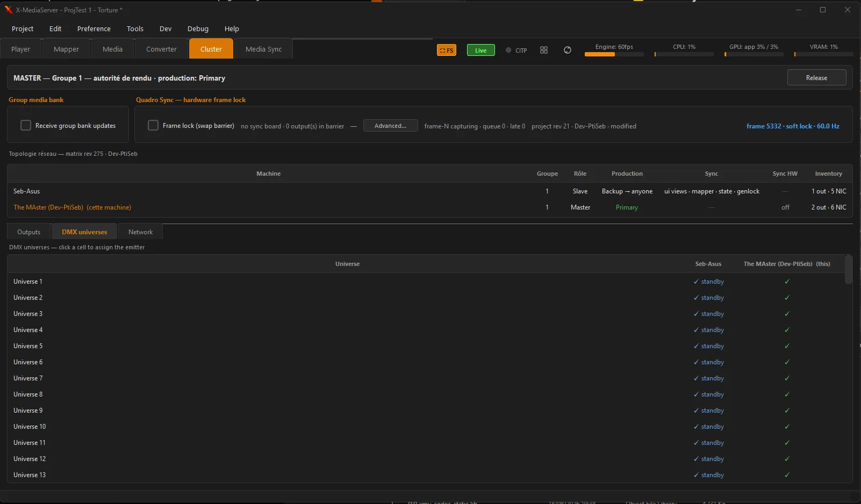Toggle the CITP indicator dot
861x504 pixels.
508,51
